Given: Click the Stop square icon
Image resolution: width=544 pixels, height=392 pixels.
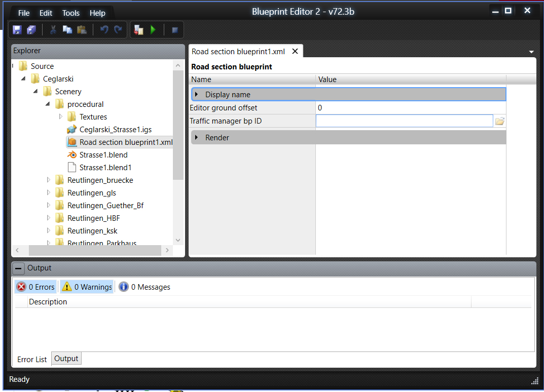Looking at the screenshot, I should (175, 30).
